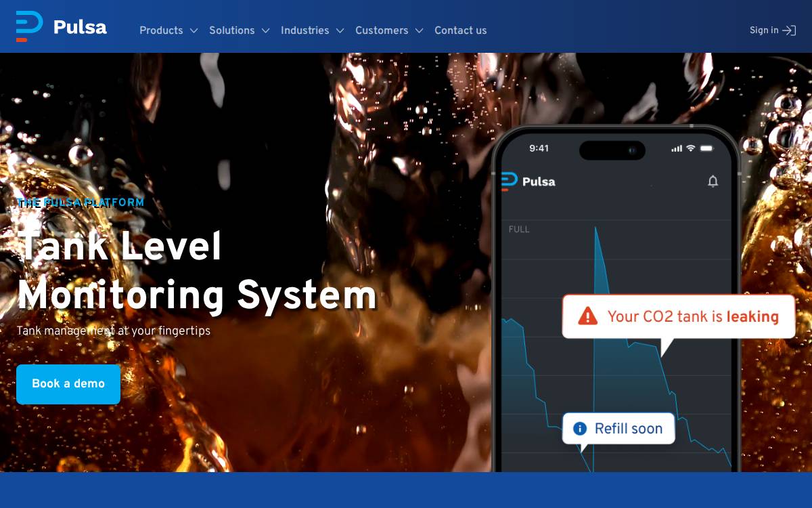Click the Tank Level Monitoring System heading

(x=197, y=271)
